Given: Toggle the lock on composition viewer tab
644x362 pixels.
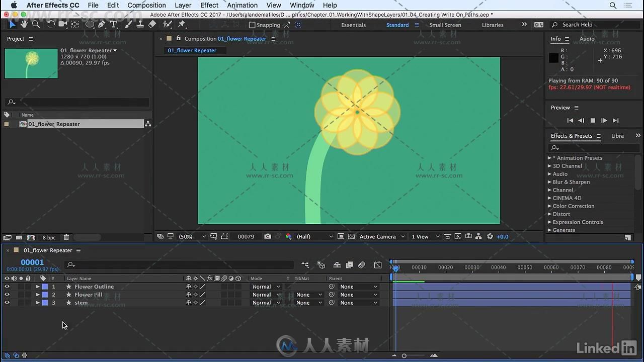Looking at the screenshot, I should [178, 38].
